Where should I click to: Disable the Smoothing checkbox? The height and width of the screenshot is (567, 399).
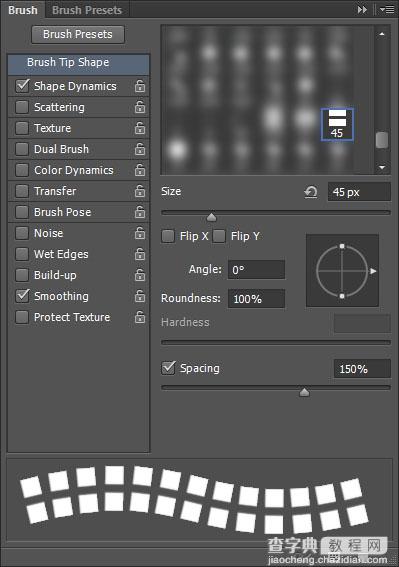tap(22, 296)
